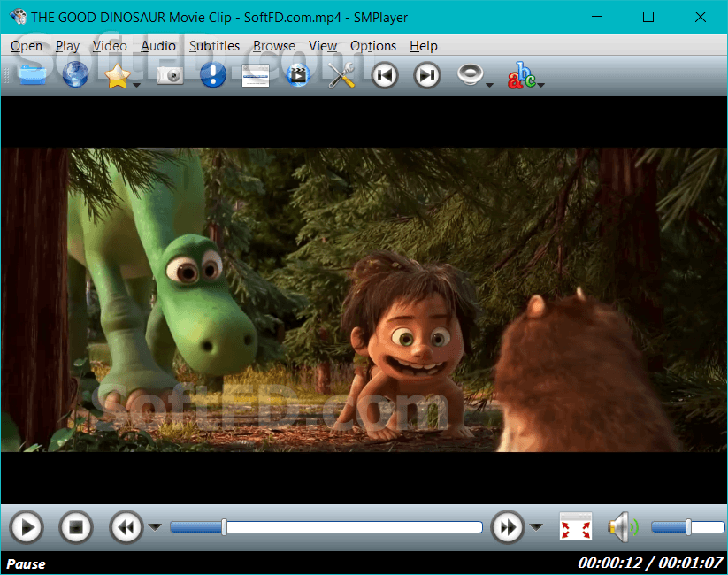Screen dimensions: 728x575
Task: Open URL with the globe icon
Action: click(75, 75)
